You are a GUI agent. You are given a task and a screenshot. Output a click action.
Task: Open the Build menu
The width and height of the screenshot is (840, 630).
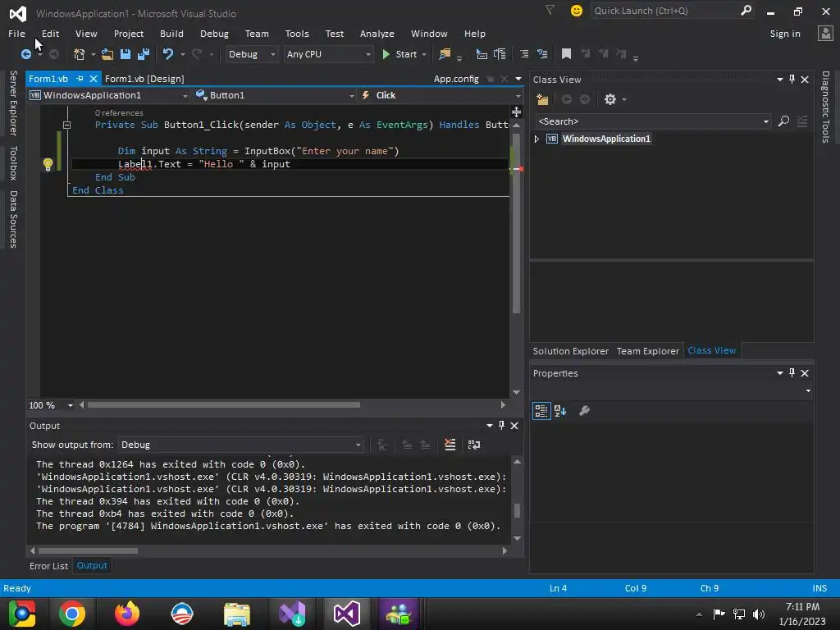pos(171,34)
